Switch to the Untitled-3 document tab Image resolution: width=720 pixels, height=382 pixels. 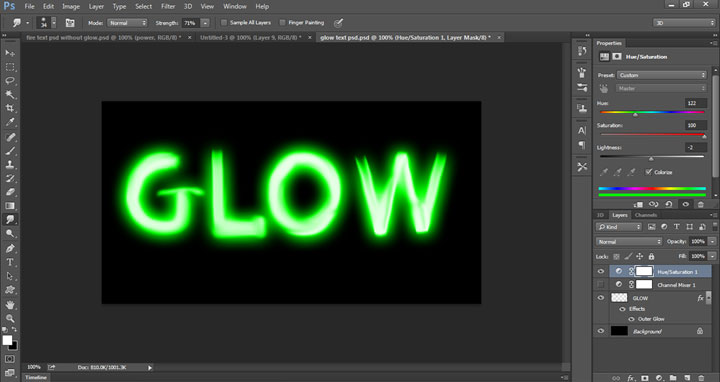pyautogui.click(x=251, y=38)
